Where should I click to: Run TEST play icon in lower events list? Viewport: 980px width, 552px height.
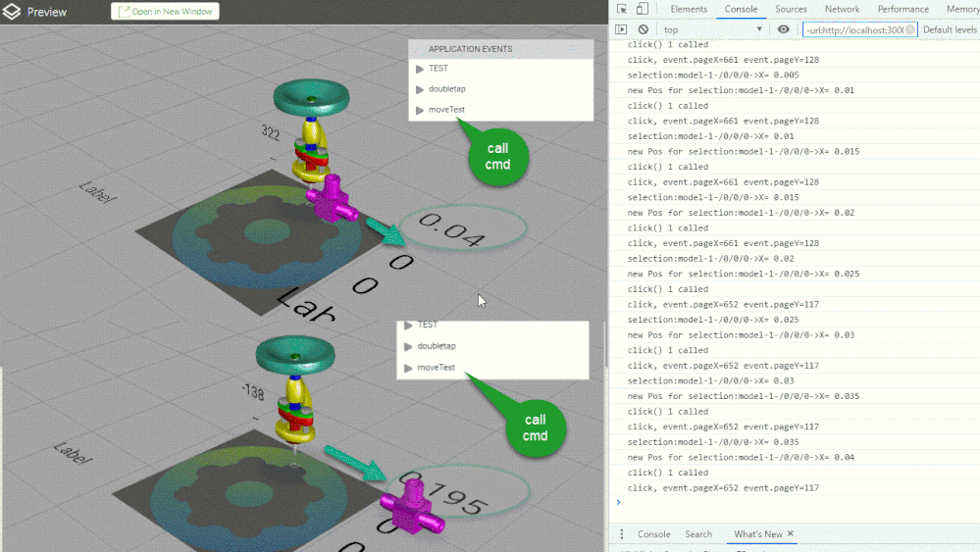[x=408, y=326]
